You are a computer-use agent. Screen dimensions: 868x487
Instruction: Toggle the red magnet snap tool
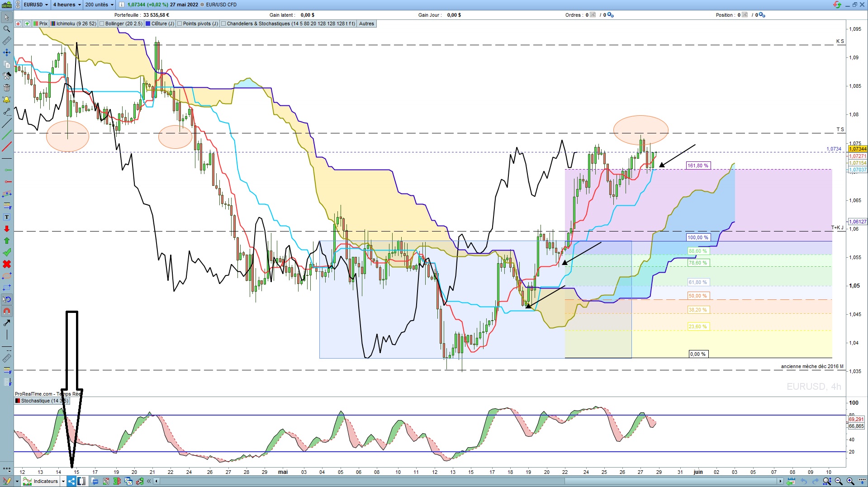pos(7,311)
